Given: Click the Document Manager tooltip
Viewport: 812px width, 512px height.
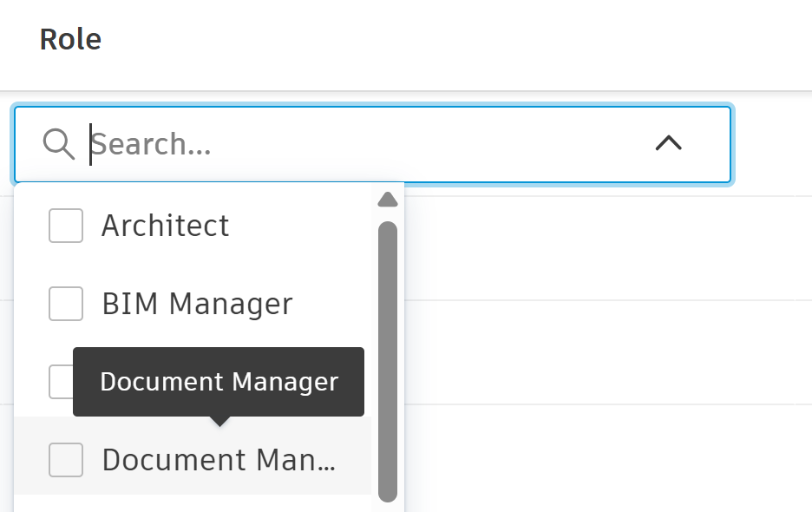Looking at the screenshot, I should pos(219,381).
